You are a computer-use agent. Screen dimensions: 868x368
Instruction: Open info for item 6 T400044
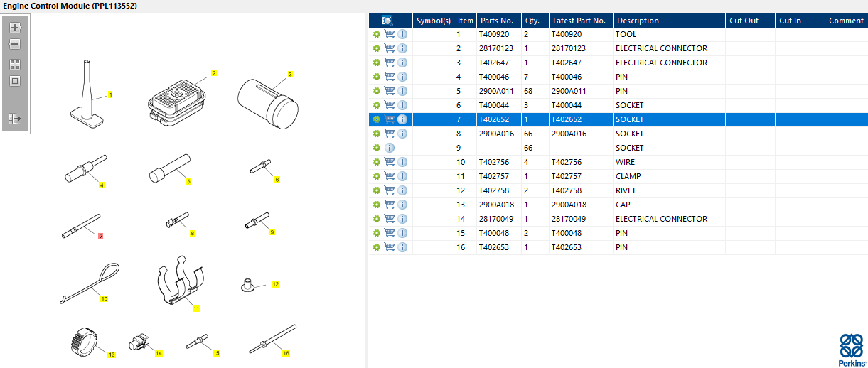coord(402,105)
